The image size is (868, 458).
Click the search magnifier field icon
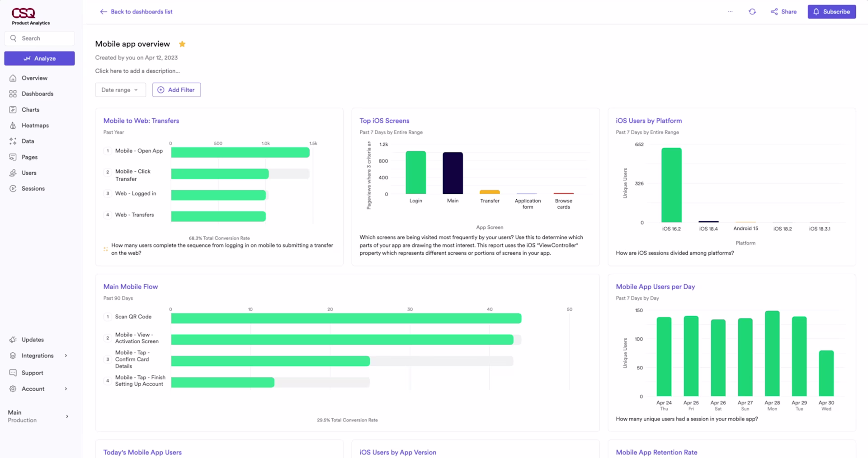14,38
